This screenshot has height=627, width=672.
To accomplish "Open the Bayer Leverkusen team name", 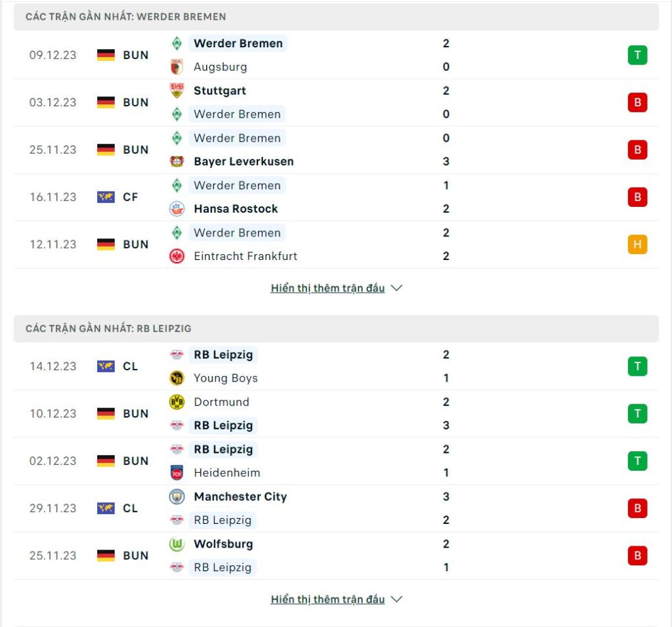I will click(x=243, y=162).
